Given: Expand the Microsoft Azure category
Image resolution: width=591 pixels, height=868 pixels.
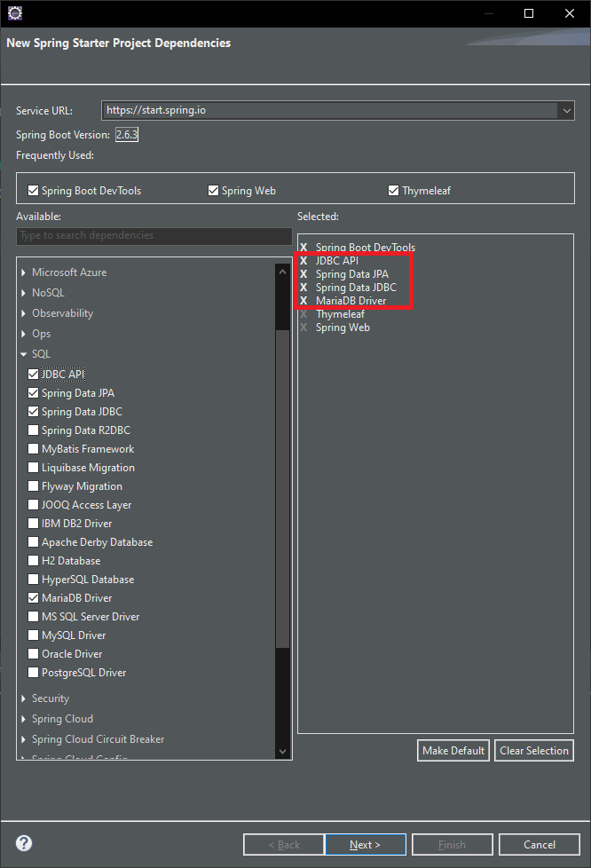Looking at the screenshot, I should click(x=23, y=272).
